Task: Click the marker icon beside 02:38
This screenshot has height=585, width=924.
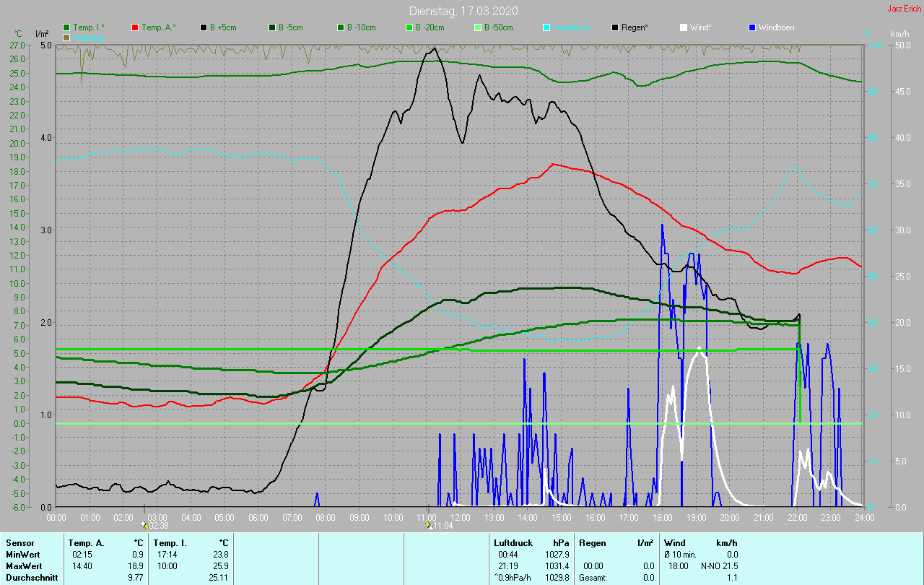Action: coord(144,525)
